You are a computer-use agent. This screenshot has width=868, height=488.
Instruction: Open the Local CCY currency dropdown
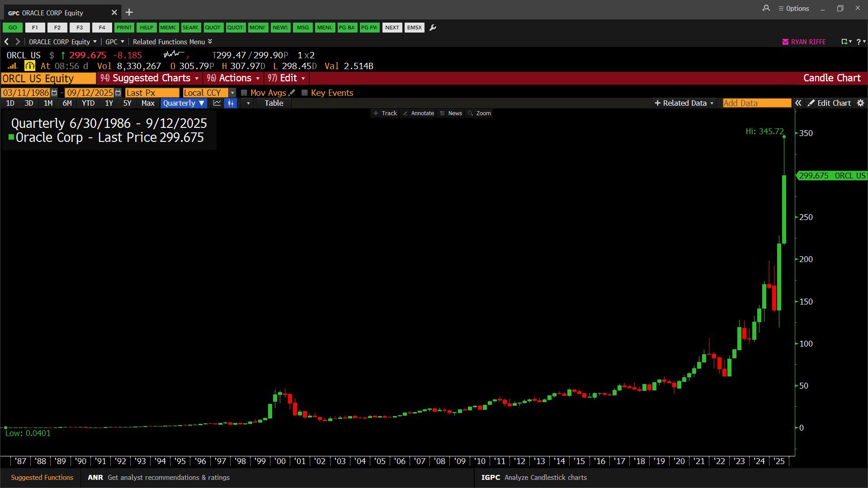point(232,93)
